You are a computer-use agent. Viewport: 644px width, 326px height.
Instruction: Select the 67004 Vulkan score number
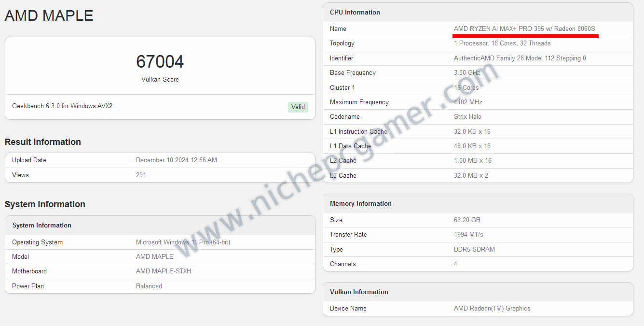(160, 62)
